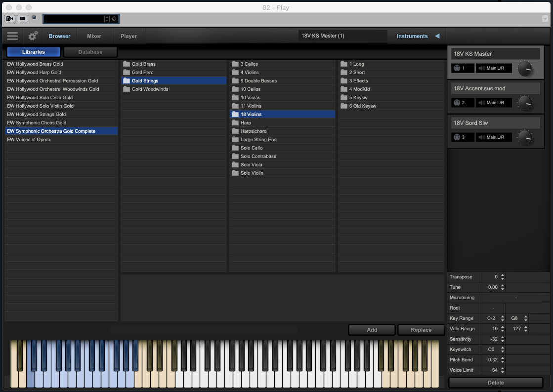
Task: Click the Gold Perc folder icon
Action: point(126,72)
